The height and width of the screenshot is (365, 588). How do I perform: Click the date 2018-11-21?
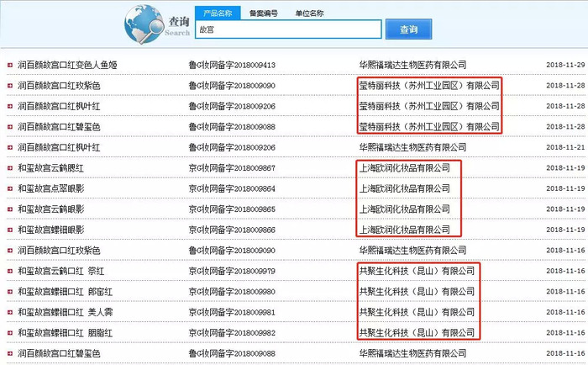[x=565, y=147]
